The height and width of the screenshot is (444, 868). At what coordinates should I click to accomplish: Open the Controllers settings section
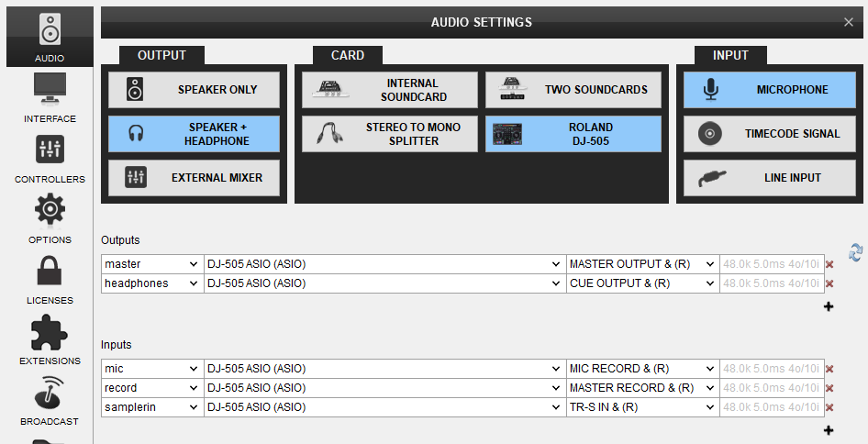pyautogui.click(x=50, y=159)
